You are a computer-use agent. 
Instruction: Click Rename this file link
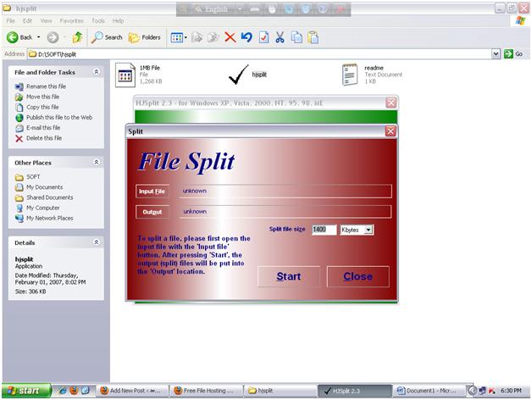[x=46, y=86]
